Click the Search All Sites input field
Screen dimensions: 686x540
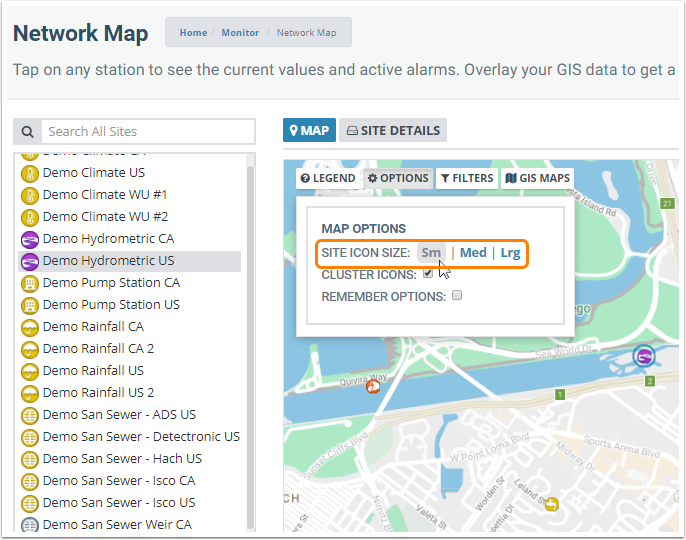tap(148, 131)
